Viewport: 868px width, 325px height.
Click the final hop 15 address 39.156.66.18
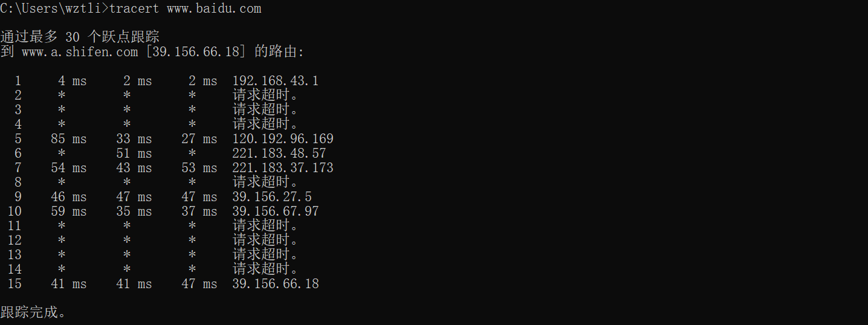click(275, 284)
